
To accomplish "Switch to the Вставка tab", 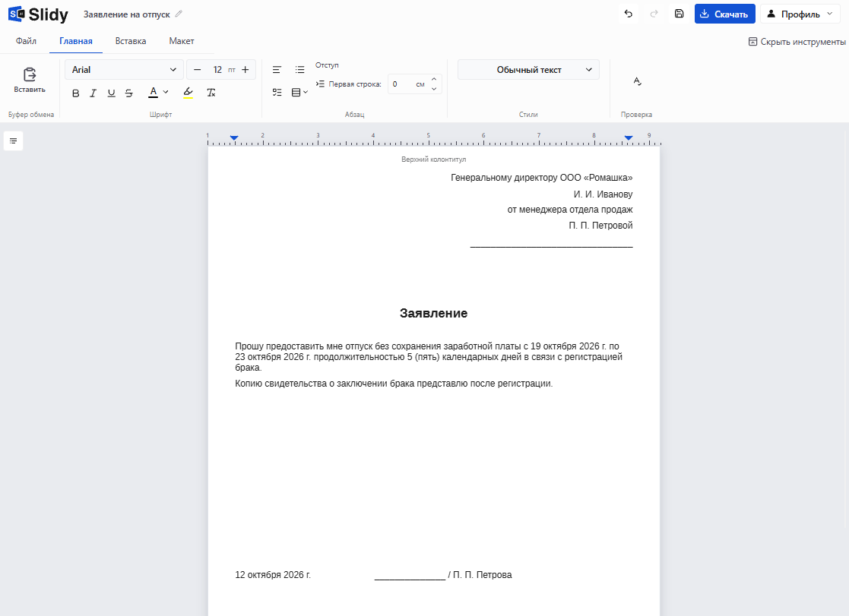I will [131, 41].
